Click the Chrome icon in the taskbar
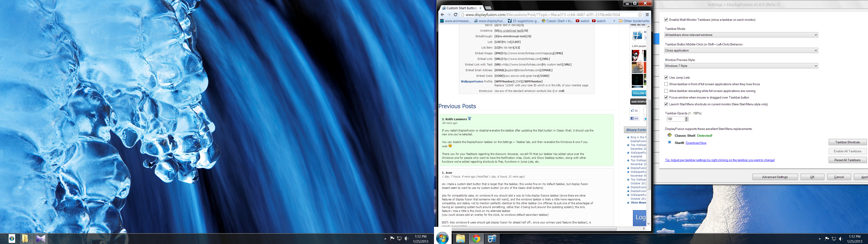Viewport: 868px width, 244px height. click(476, 239)
